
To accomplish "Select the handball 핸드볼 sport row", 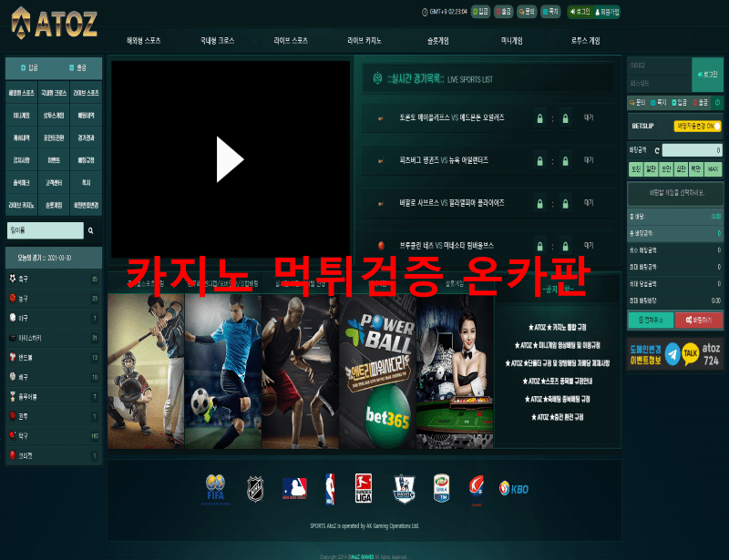I will pos(54,357).
